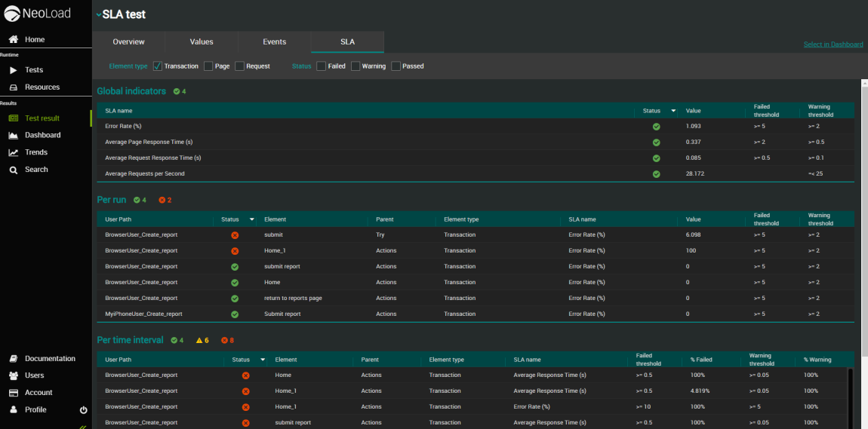The height and width of the screenshot is (429, 868).
Task: Open Search from the sidebar
Action: 35,170
